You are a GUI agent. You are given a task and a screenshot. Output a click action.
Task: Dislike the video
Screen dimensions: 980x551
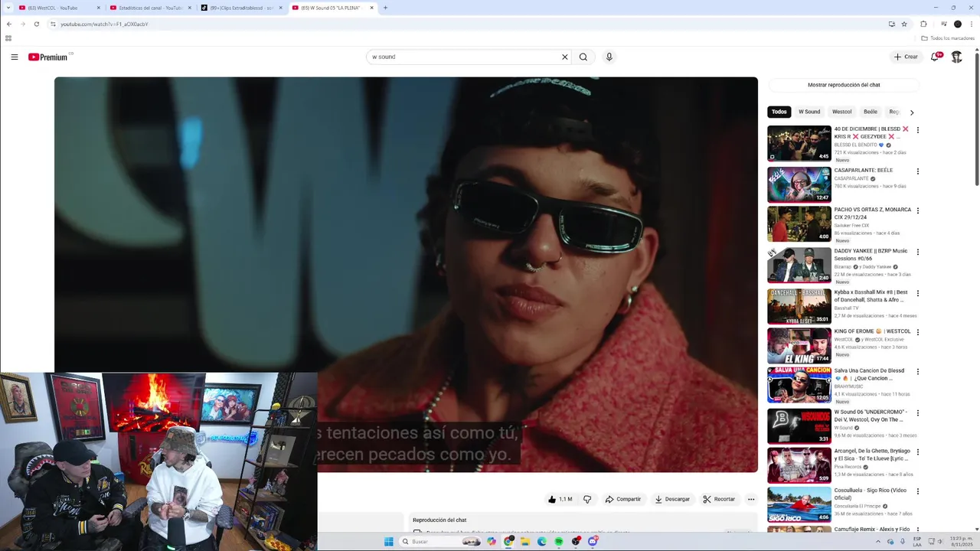tap(587, 499)
